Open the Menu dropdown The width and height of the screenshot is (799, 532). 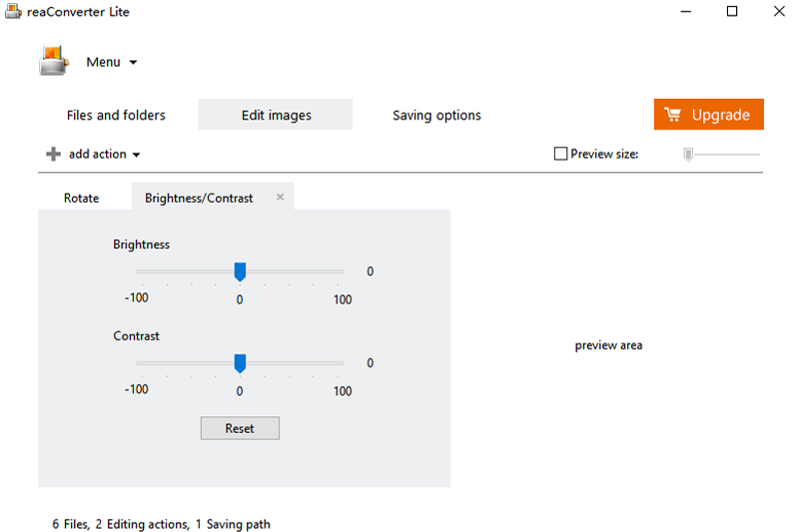111,62
